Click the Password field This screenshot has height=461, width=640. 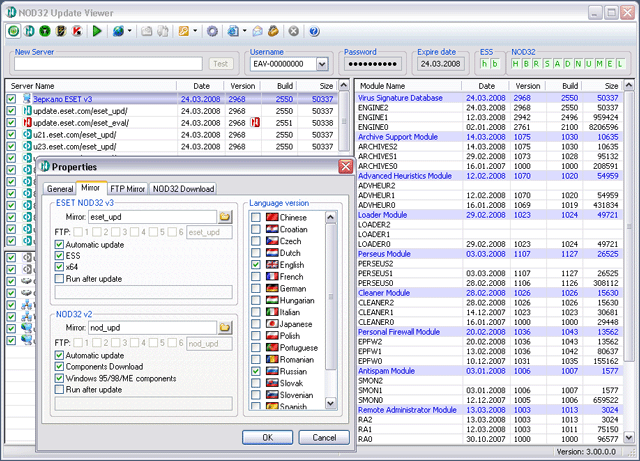click(x=372, y=64)
